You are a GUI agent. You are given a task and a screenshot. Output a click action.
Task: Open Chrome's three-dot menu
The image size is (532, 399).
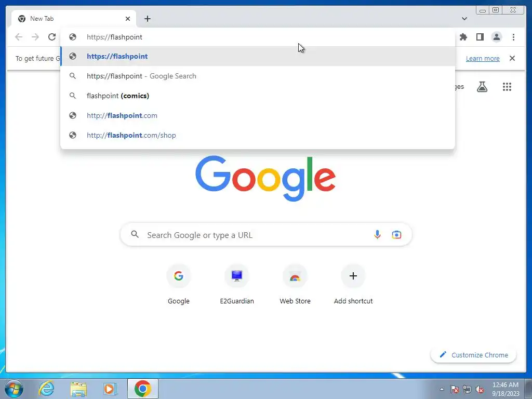(x=513, y=37)
